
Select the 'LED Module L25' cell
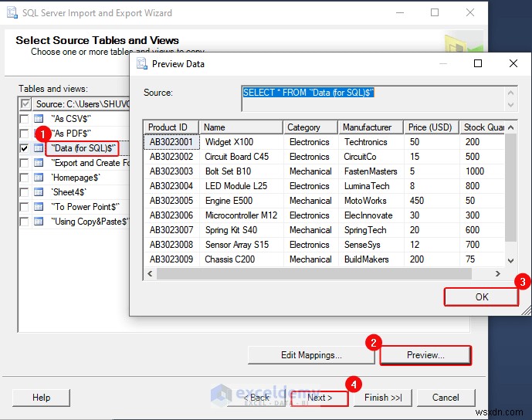click(242, 186)
